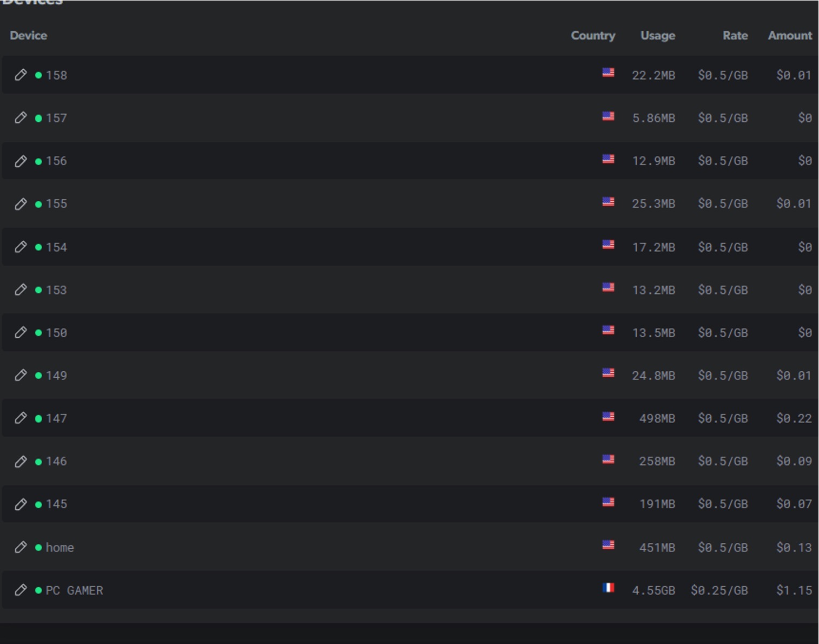819x644 pixels.
Task: Click the Country column header
Action: pos(593,36)
